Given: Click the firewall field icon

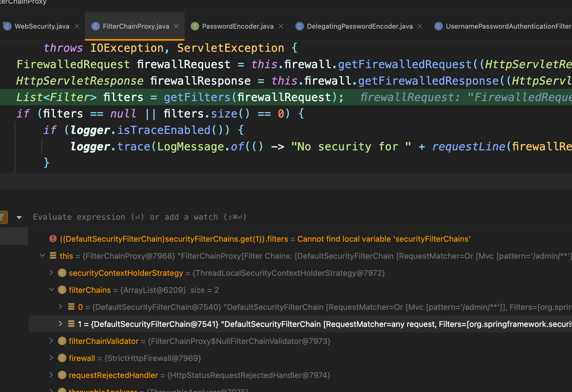Looking at the screenshot, I should (62, 358).
